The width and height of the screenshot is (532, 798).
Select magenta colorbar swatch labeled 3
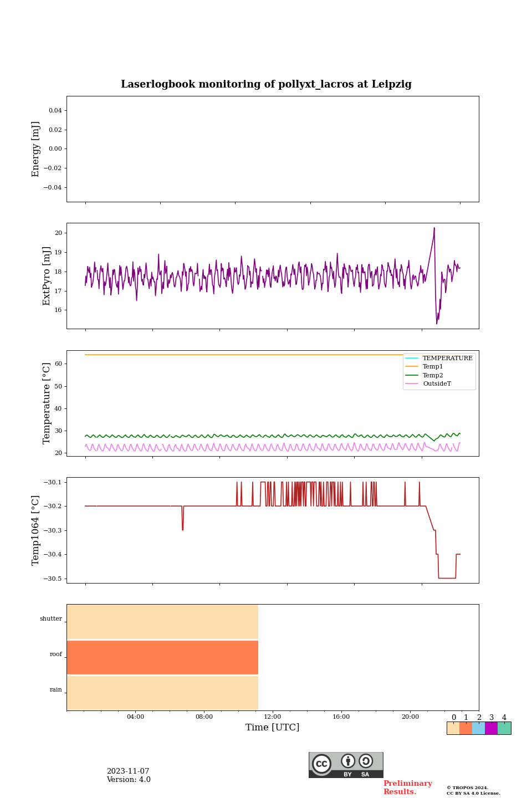[x=492, y=728]
